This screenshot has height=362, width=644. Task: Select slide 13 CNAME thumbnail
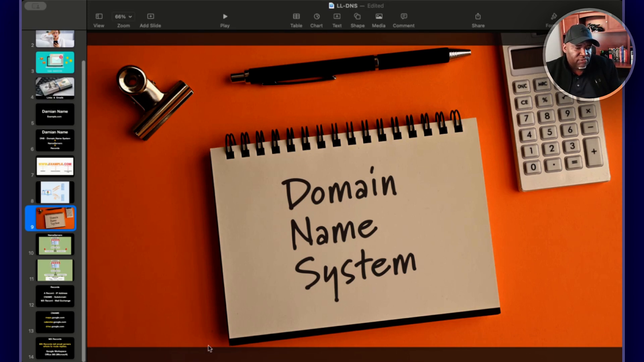tap(55, 322)
